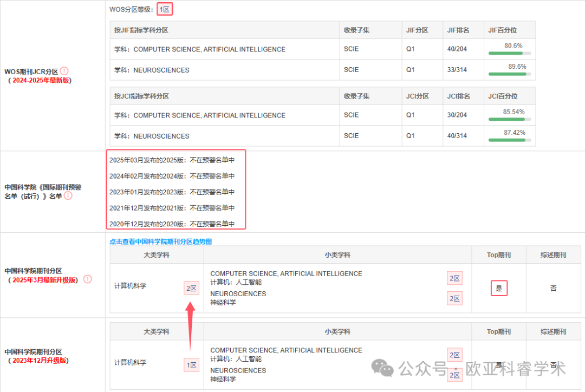The image size is (585, 392).
Task: Click the JIF排名 column header
Action: (x=458, y=30)
